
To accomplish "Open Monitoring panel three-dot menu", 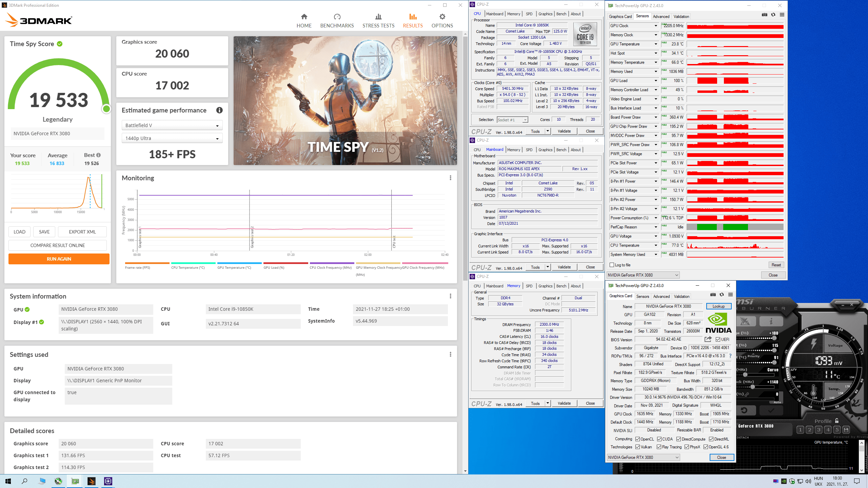I will (x=450, y=178).
